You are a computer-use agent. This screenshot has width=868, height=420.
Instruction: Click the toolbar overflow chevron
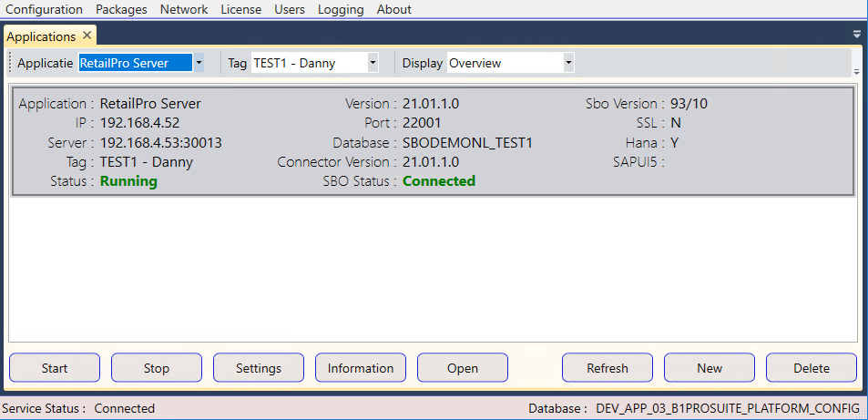856,71
